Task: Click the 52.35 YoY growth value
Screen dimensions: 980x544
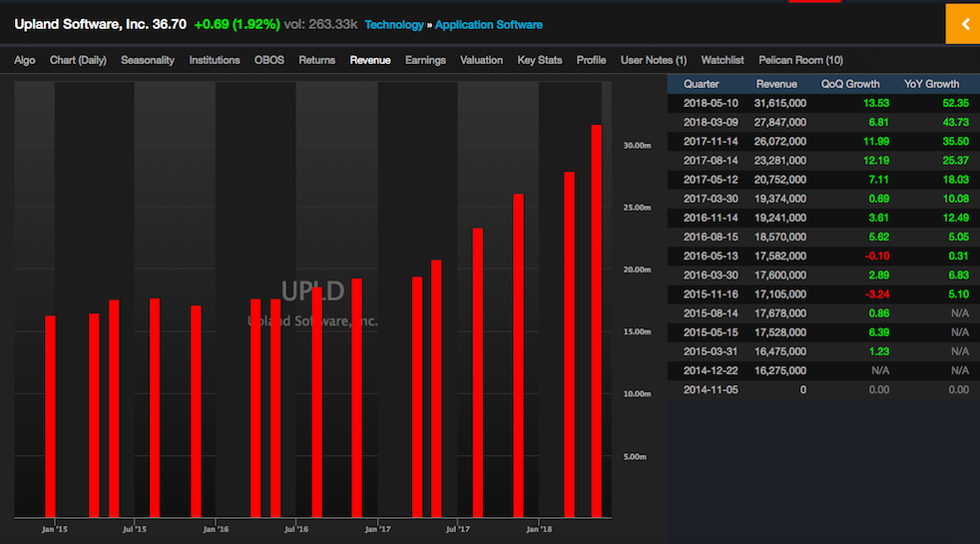Action: tap(956, 103)
